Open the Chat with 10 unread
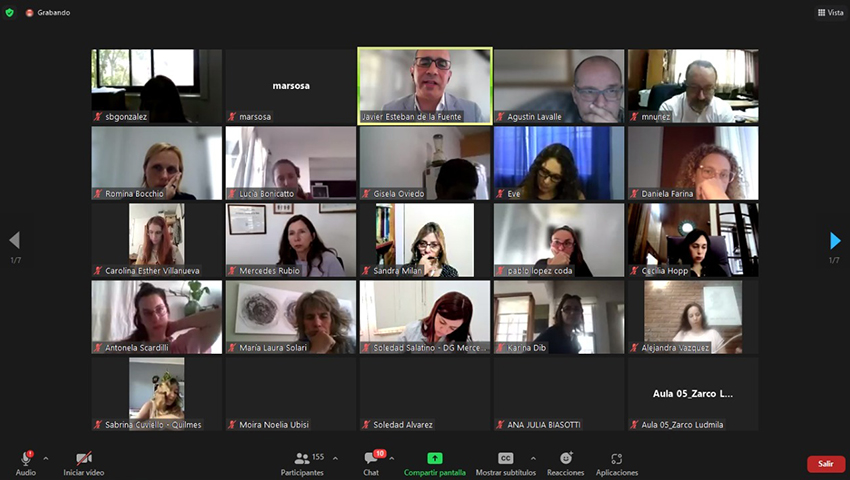 371,458
